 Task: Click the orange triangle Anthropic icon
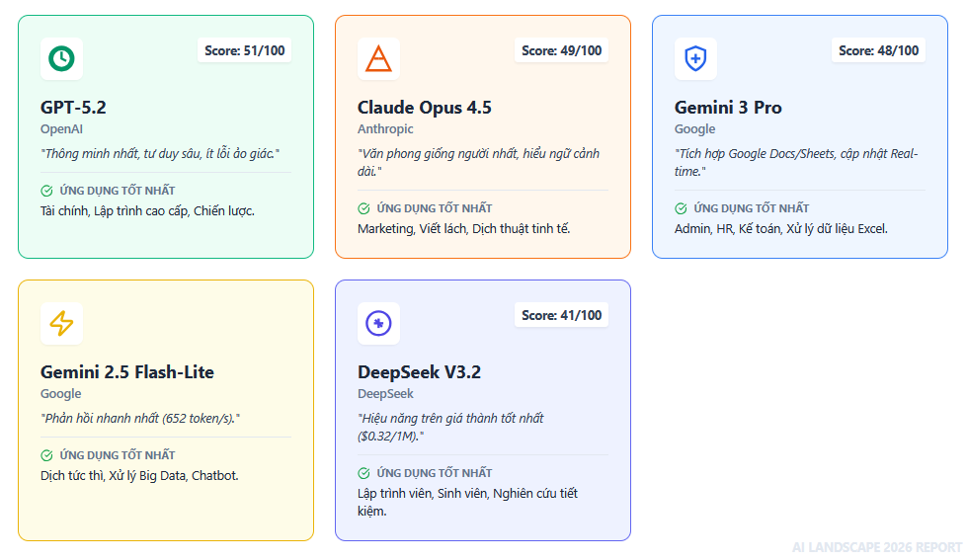pos(378,58)
